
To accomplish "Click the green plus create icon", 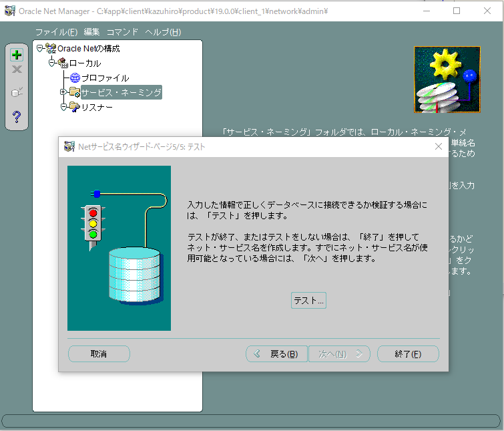I will 17,55.
